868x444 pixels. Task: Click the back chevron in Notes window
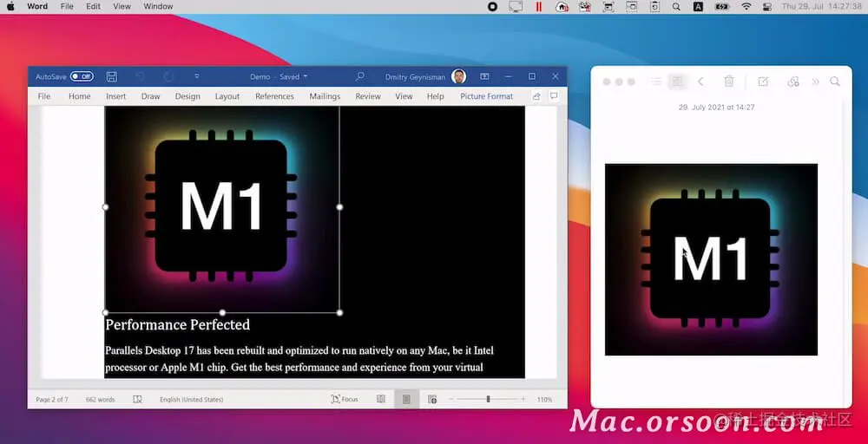pos(700,82)
